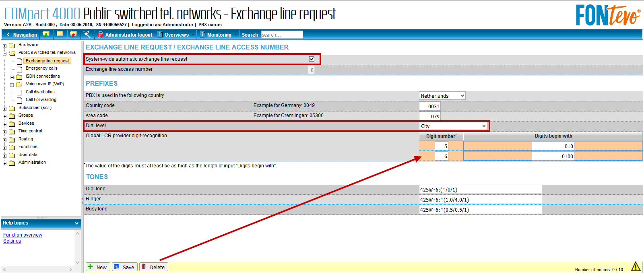The image size is (644, 274).
Task: Toggle System-wide automatic exchange line request checkbox
Action: [312, 59]
